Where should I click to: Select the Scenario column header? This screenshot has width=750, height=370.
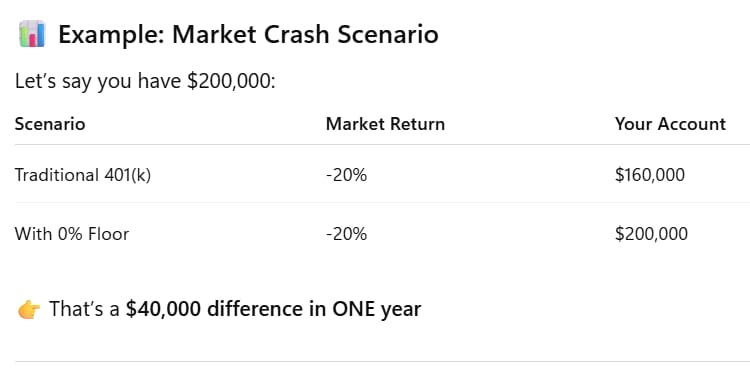(x=50, y=124)
